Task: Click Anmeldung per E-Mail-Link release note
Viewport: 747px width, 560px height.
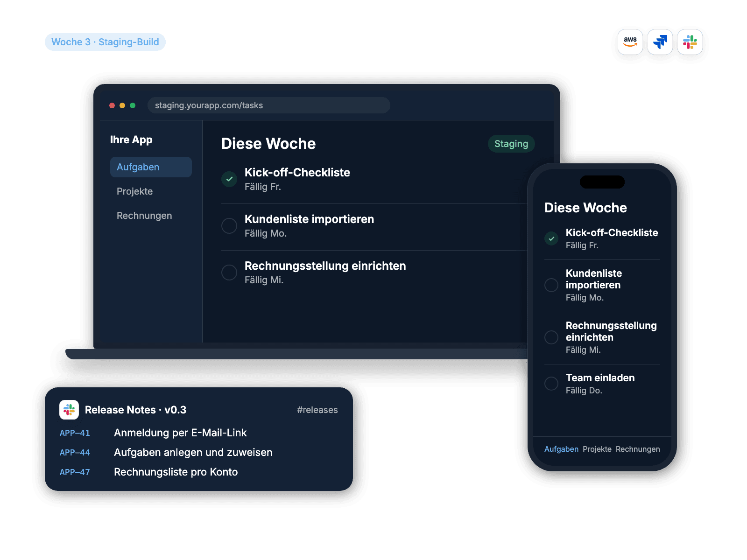Action: click(180, 433)
